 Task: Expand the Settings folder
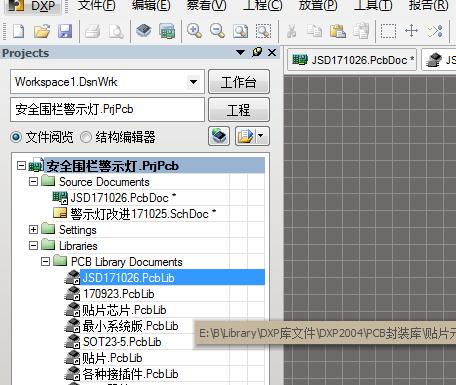(33, 230)
